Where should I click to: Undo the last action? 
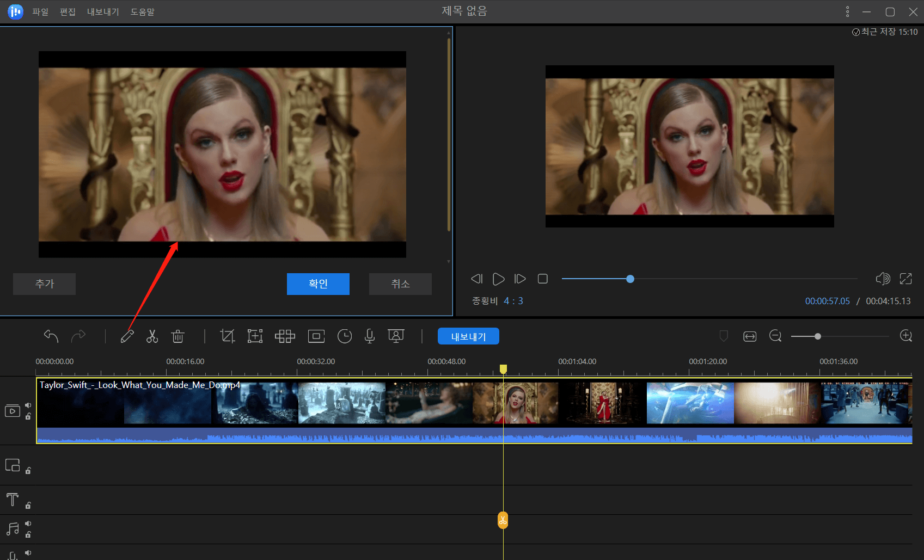pos(51,336)
